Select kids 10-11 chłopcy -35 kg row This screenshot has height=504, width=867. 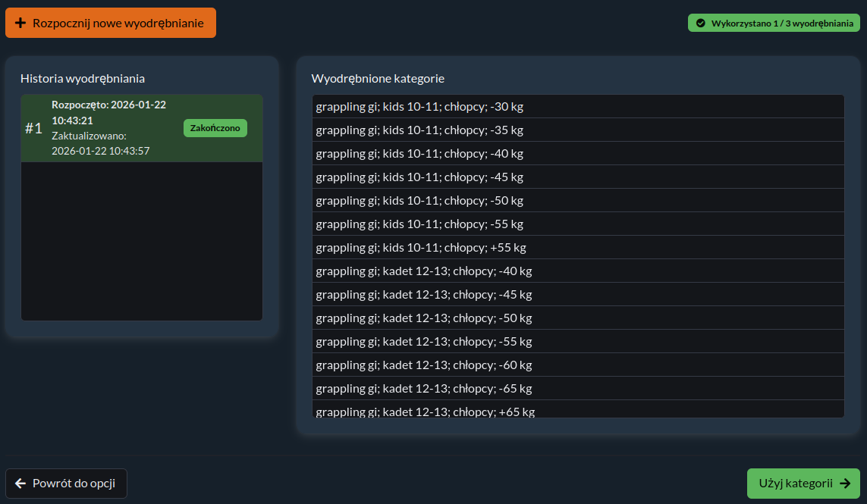tap(577, 130)
